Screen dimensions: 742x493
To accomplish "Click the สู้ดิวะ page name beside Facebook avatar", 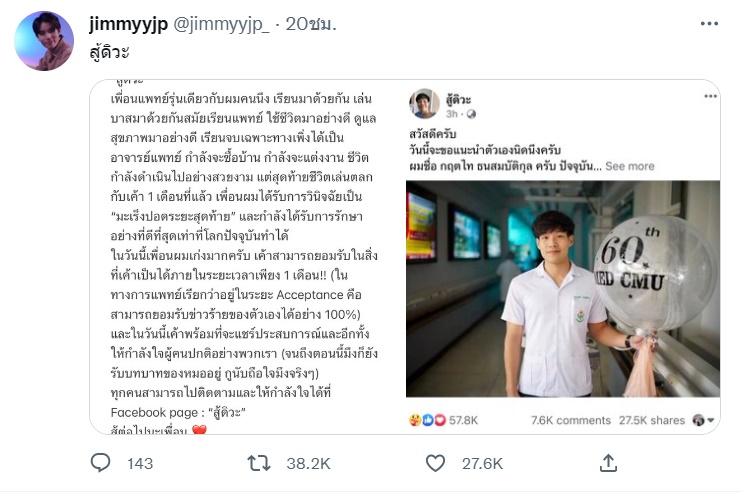I will pos(462,98).
